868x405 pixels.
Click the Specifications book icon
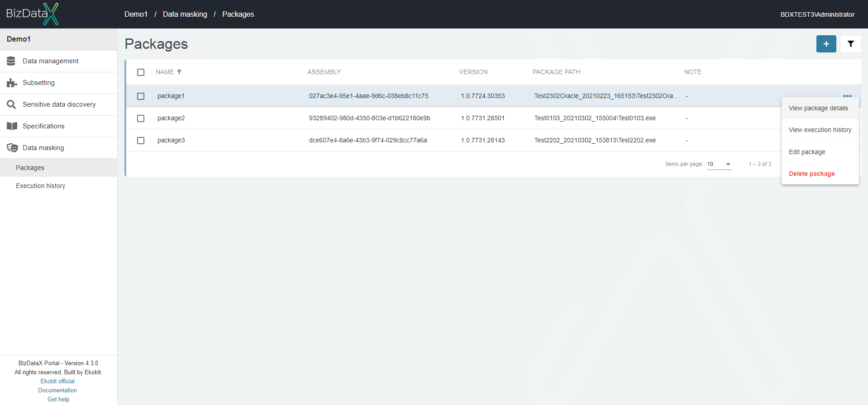point(12,126)
